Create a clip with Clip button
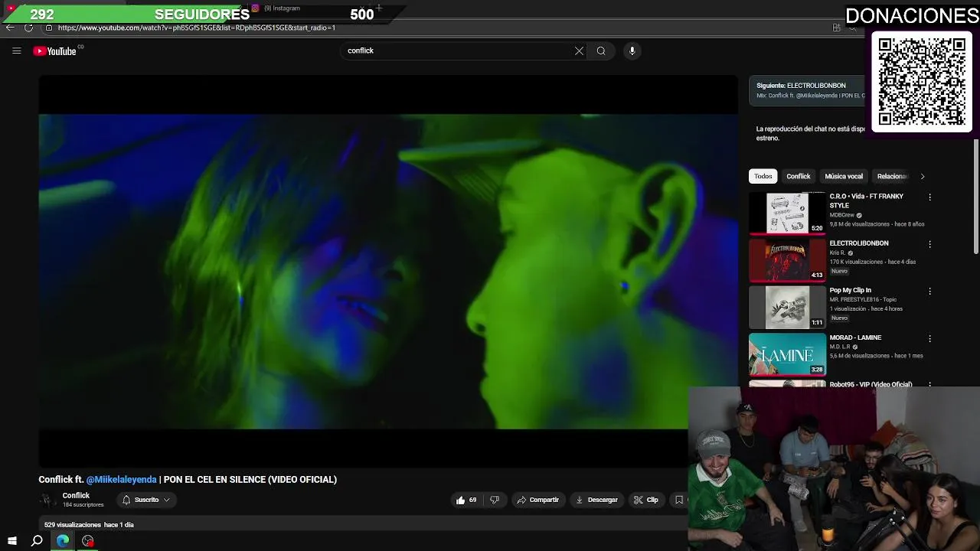 pos(646,500)
